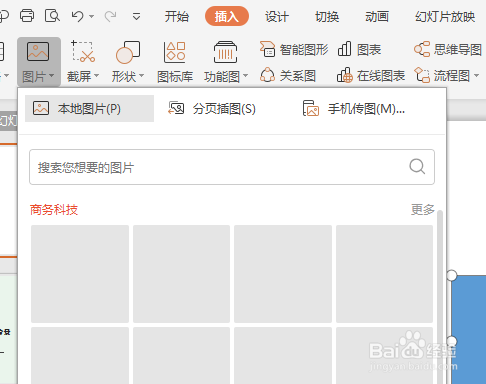The image size is (486, 384).
Task: Expand the quick access toolbar customize arrow
Action: pos(136,16)
